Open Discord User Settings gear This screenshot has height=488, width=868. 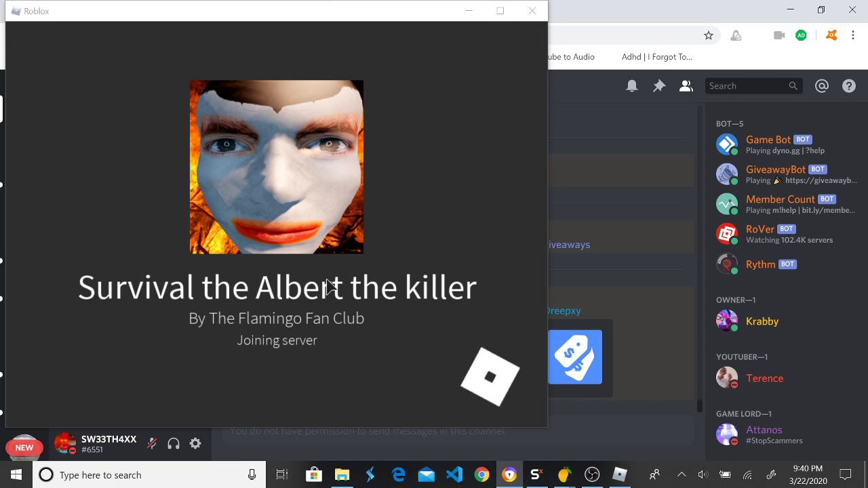pyautogui.click(x=195, y=444)
